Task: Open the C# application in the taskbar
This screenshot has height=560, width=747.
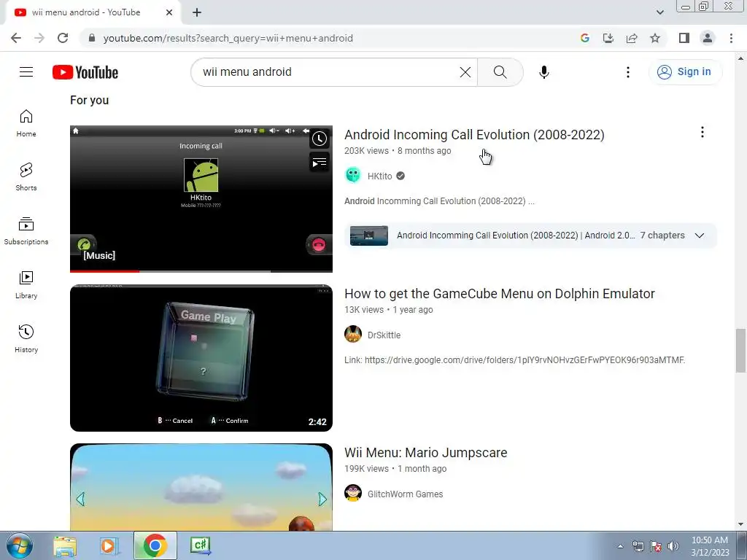Action: 200,545
